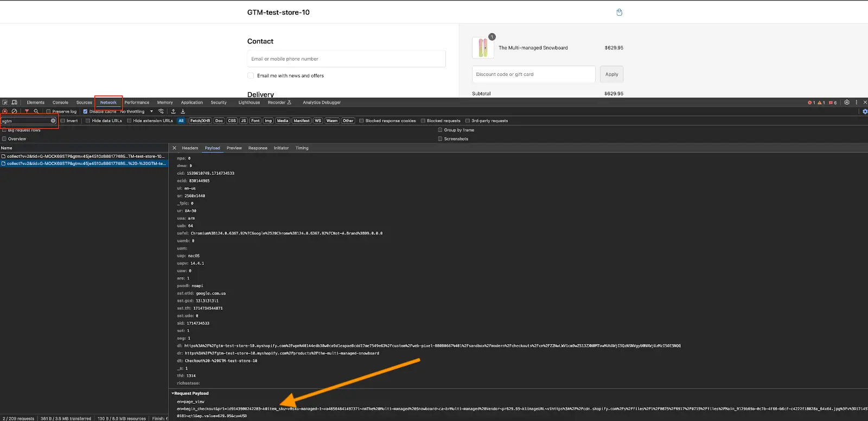Click the snowboard product thumbnail
Screen dimensions: 868x421
click(483, 48)
